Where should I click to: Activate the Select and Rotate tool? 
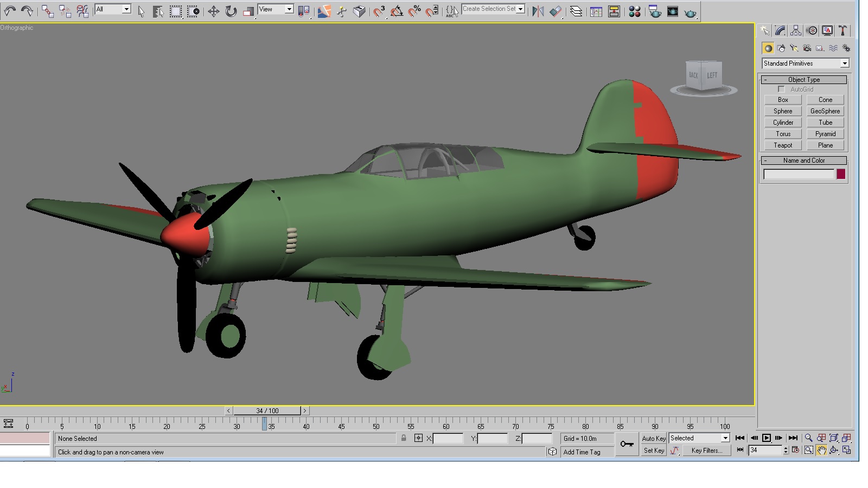pyautogui.click(x=231, y=11)
